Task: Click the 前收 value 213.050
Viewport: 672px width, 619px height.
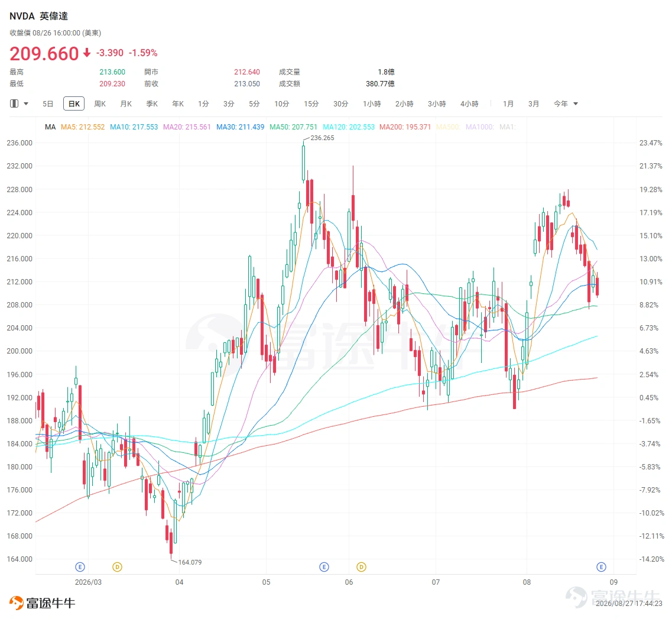Action: coord(247,83)
